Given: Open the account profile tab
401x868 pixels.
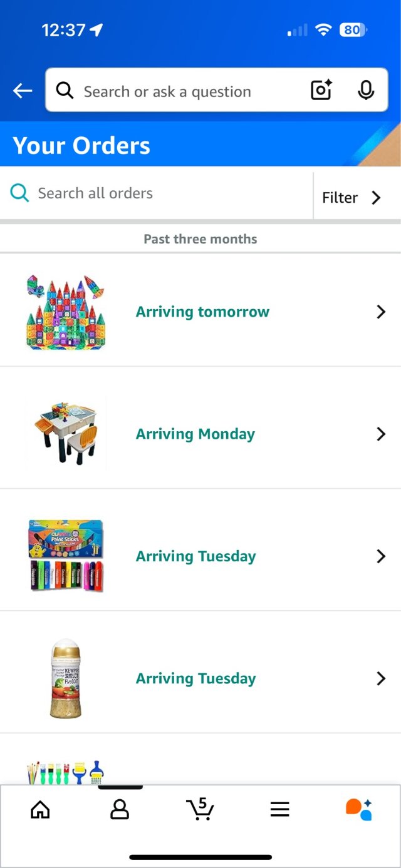Looking at the screenshot, I should point(119,810).
